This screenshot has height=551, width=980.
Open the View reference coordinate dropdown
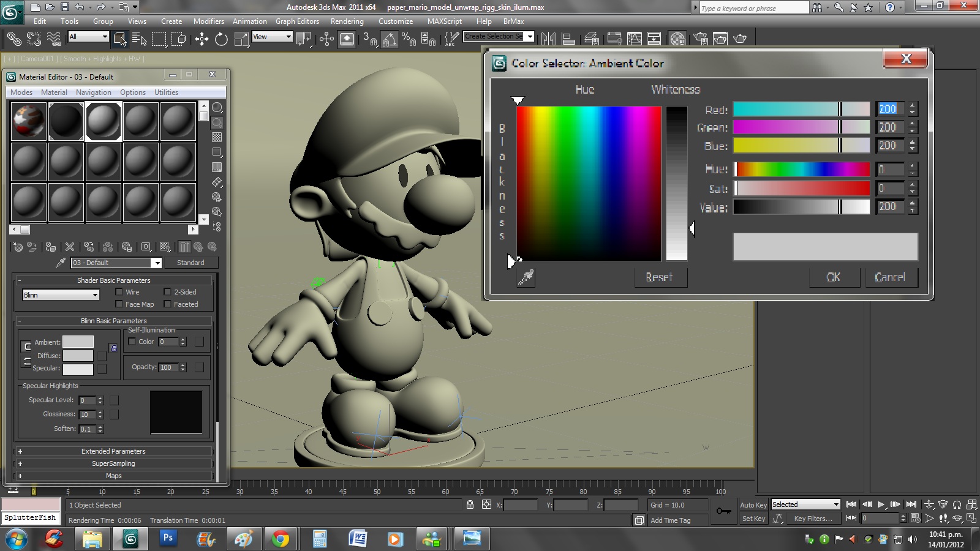pyautogui.click(x=272, y=37)
